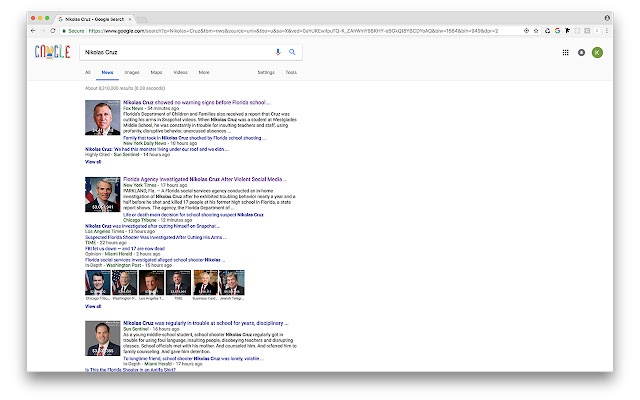This screenshot has height=400, width=640.
Task: Click View all beneath the thumbnail row
Action: point(93,306)
